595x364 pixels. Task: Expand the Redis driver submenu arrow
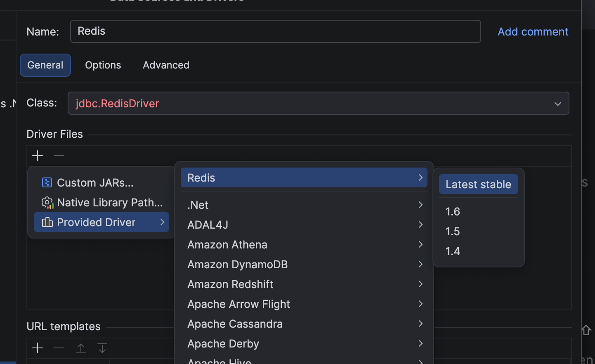[x=420, y=177]
